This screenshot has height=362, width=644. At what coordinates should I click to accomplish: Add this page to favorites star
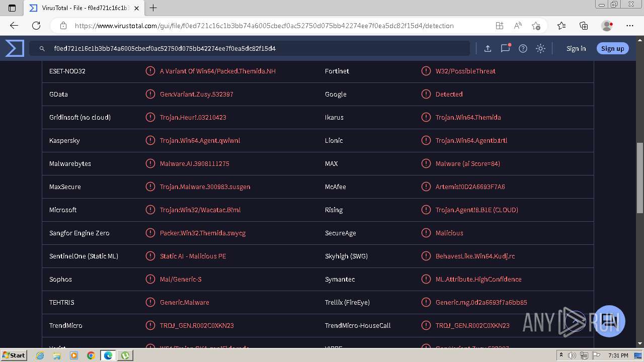pos(536,26)
